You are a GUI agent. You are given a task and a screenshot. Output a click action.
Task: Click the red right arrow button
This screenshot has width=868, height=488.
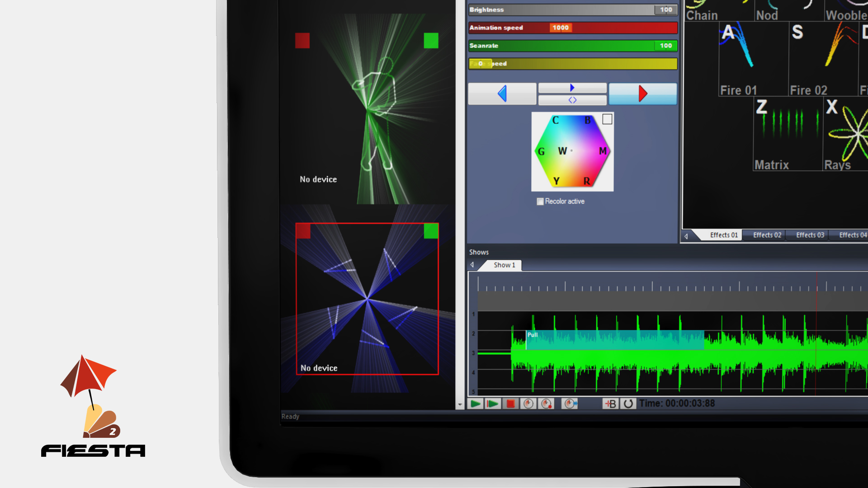tap(642, 94)
